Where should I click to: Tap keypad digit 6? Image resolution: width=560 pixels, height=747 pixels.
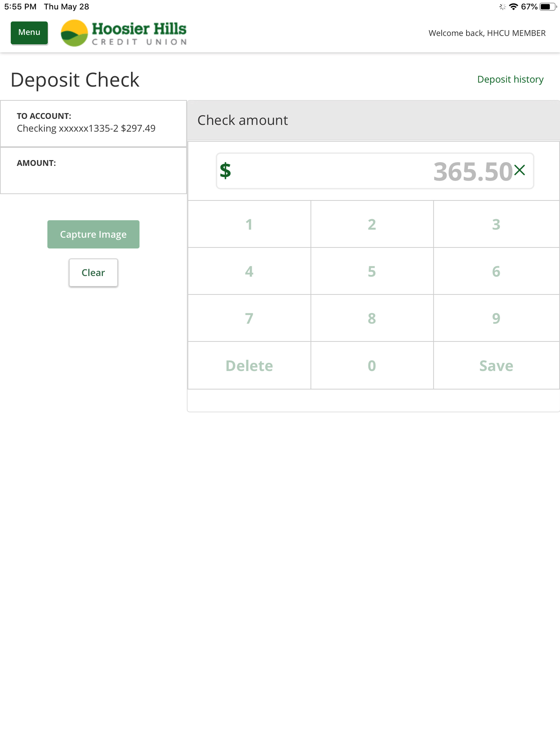coord(496,271)
